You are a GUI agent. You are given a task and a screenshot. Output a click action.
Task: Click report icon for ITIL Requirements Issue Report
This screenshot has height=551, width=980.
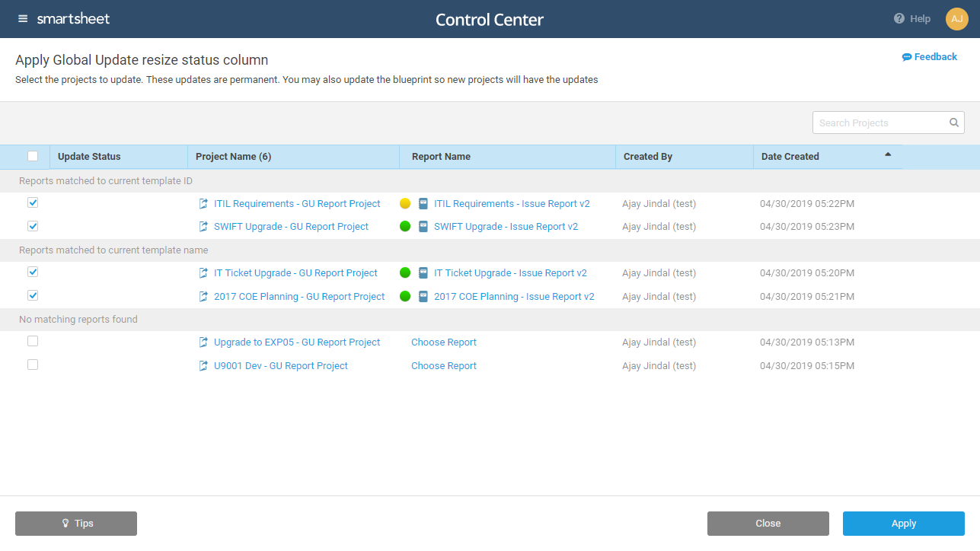click(x=423, y=203)
